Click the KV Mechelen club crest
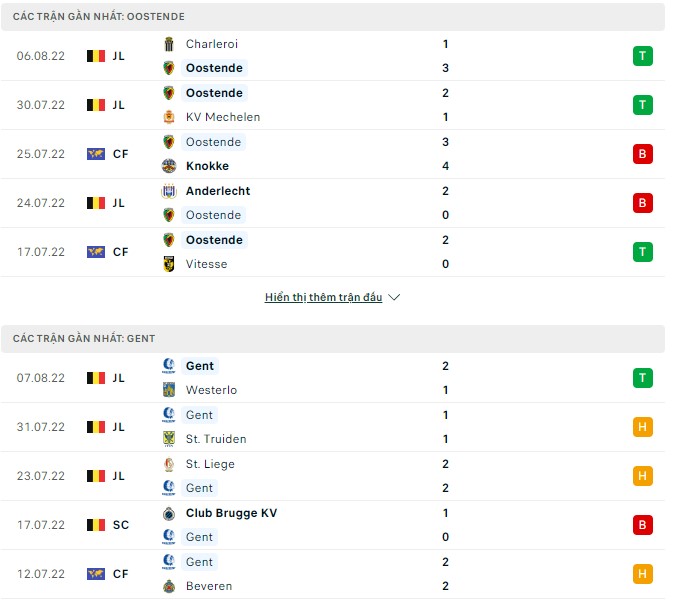Image resolution: width=676 pixels, height=603 pixels. 168,117
